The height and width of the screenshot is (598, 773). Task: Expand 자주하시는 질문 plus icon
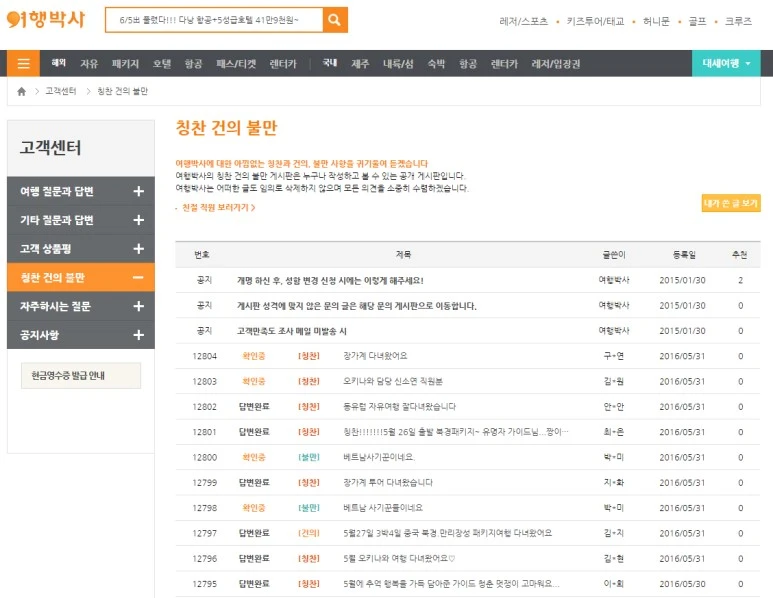(139, 306)
